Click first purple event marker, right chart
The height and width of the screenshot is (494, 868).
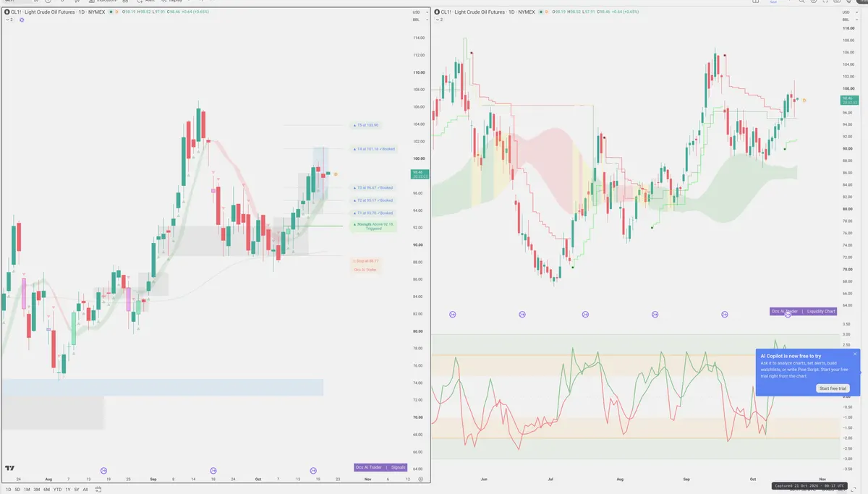tap(453, 314)
